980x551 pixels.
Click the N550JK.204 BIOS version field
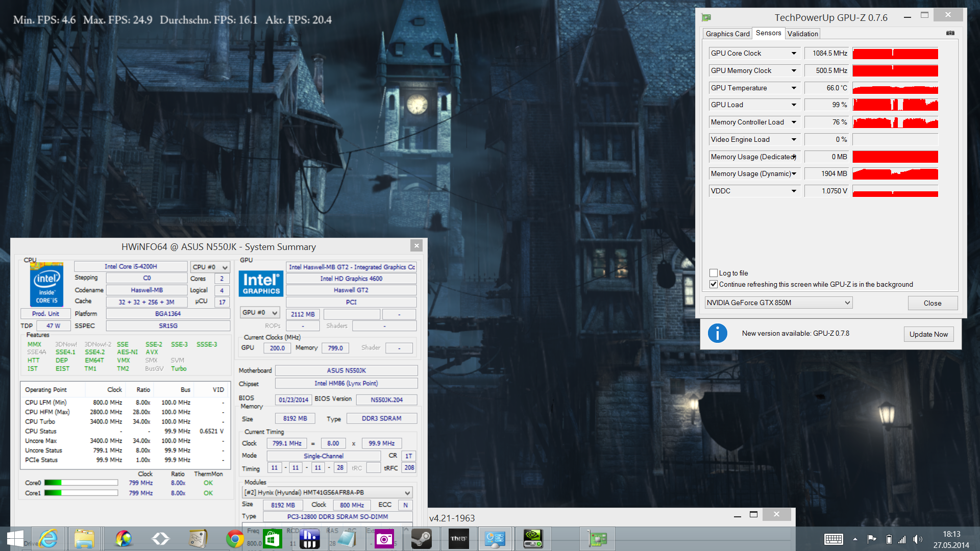point(386,399)
